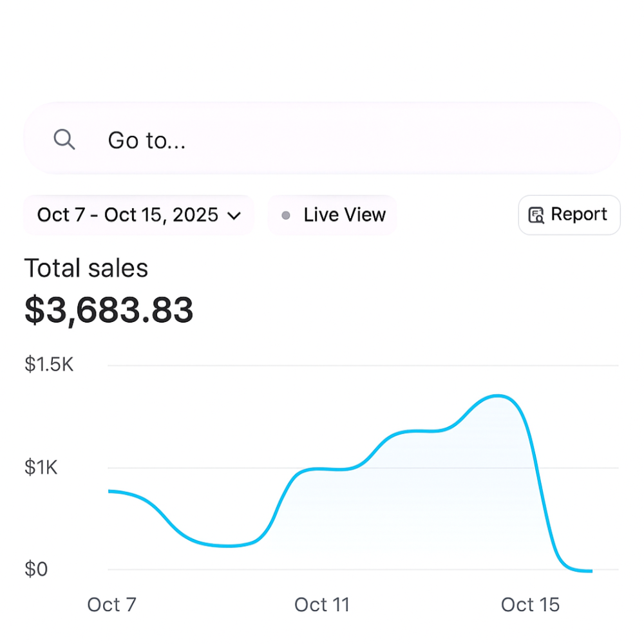Click the sales line start at Oct 7
The width and height of the screenshot is (644, 644).
[109, 491]
